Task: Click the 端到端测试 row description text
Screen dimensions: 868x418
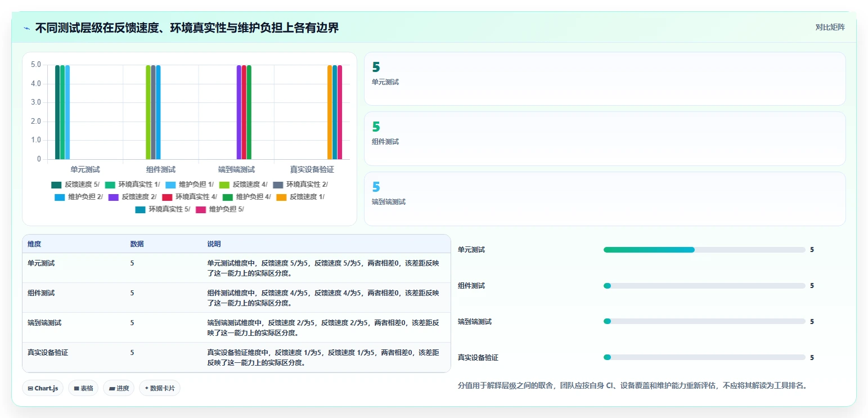Action: pos(323,328)
